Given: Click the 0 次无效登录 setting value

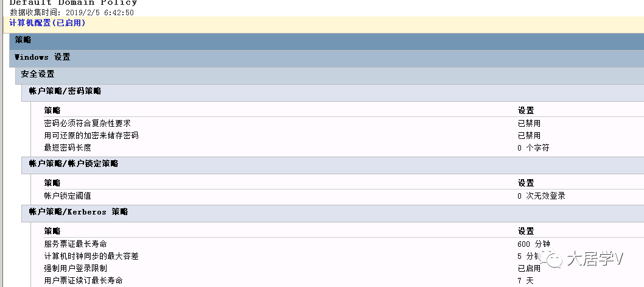Looking at the screenshot, I should click(x=541, y=196).
